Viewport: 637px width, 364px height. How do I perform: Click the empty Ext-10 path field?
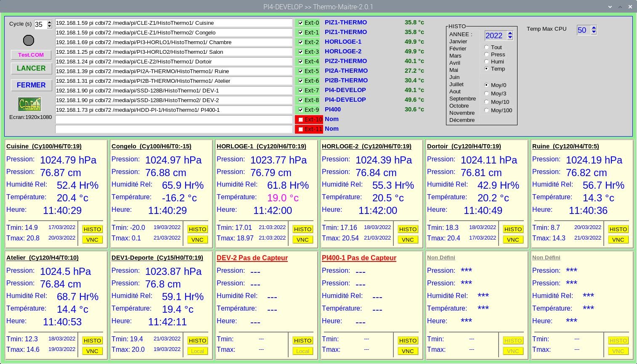[173, 119]
